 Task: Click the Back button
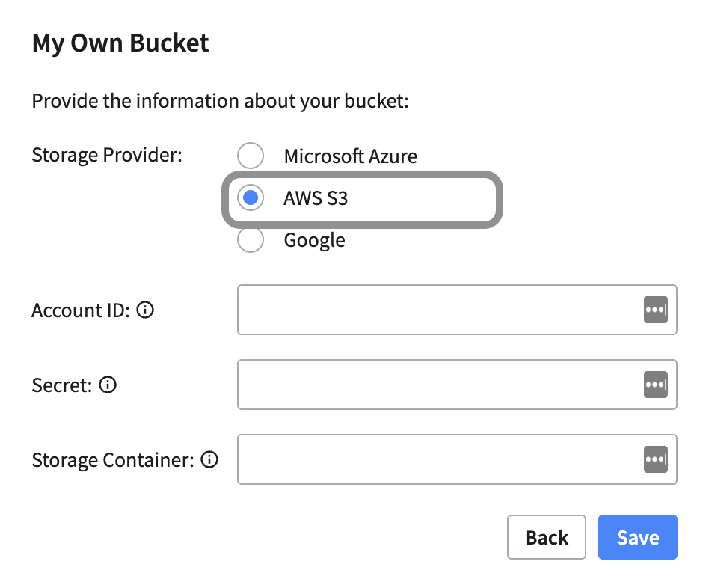[x=547, y=537]
